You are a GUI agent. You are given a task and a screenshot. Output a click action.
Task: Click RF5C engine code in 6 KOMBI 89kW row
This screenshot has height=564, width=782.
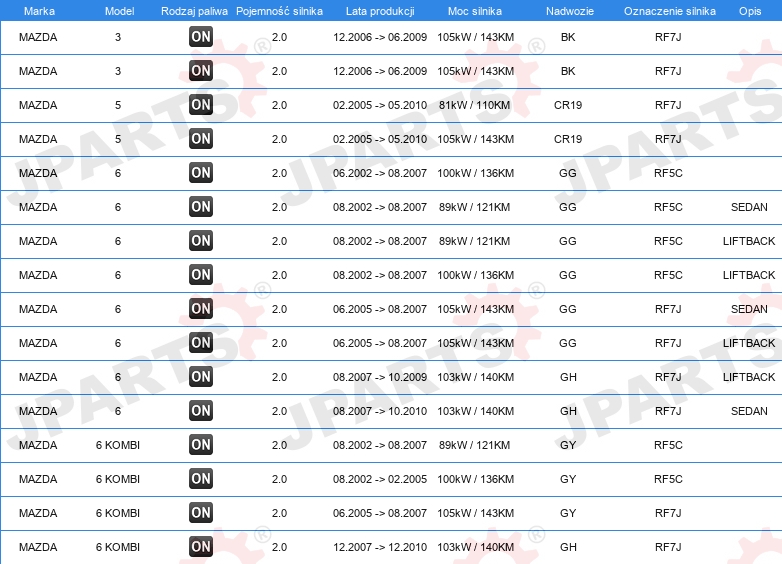pyautogui.click(x=668, y=445)
